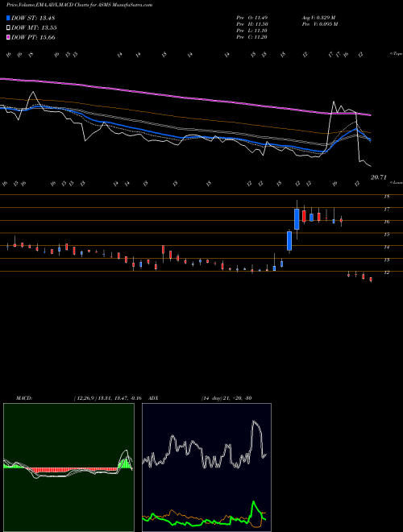Click the Pre C: 11.20 value
Image resolution: width=403 pixels, height=532 pixels.
click(252, 37)
